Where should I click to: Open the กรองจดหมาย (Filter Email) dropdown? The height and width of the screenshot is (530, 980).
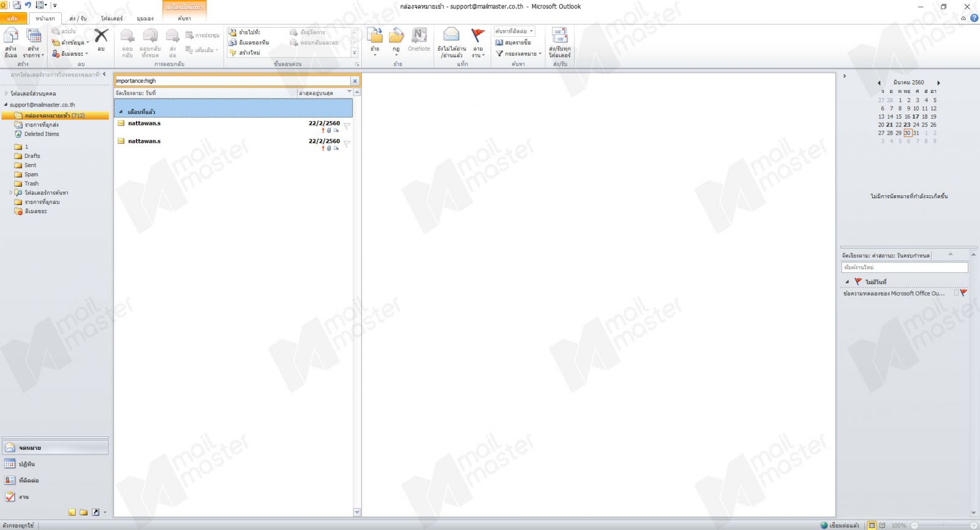coord(519,53)
